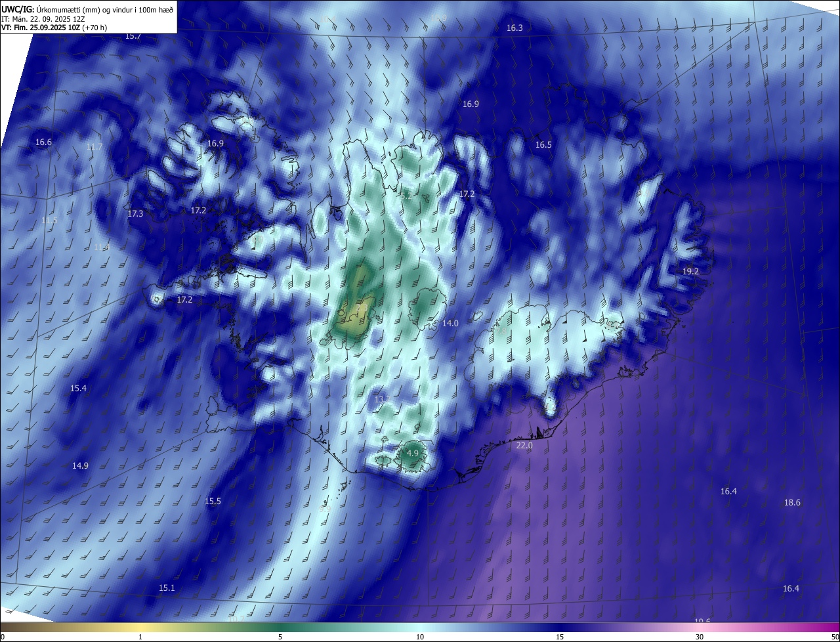Click the 50 tick on the color scale
The height and width of the screenshot is (642, 840).
(x=835, y=637)
